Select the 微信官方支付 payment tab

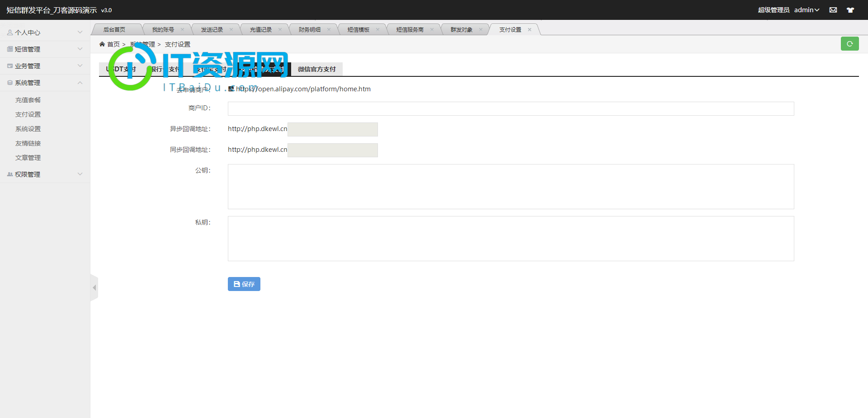317,69
